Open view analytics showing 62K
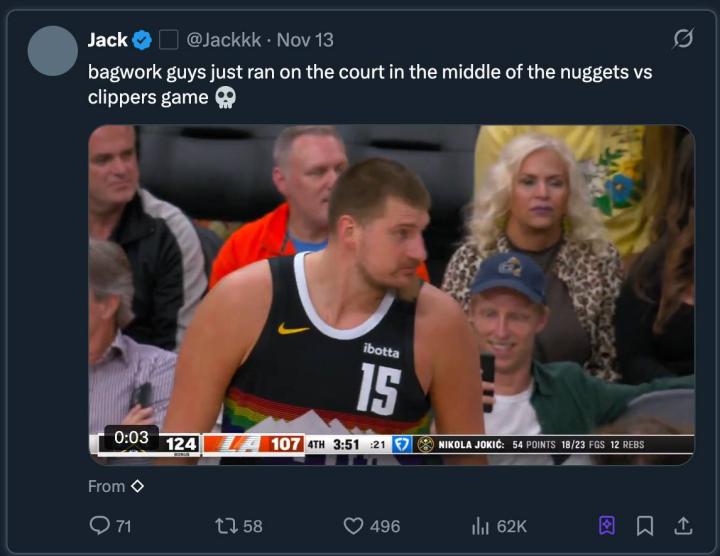 click(x=480, y=525)
